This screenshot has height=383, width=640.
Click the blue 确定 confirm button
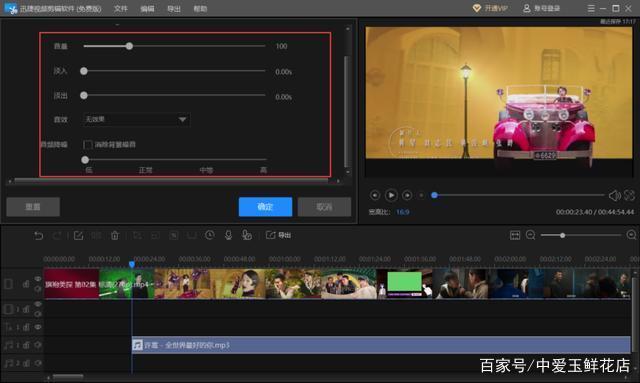pos(265,207)
